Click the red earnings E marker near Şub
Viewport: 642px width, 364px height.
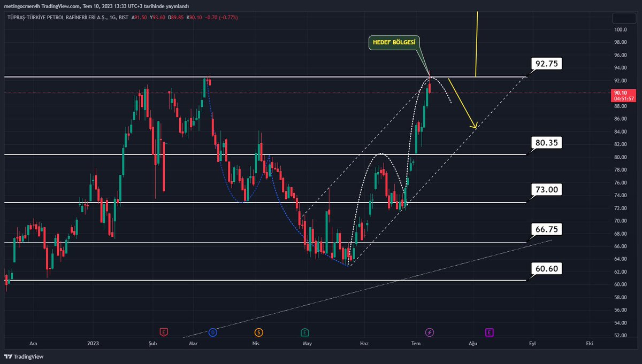165,332
